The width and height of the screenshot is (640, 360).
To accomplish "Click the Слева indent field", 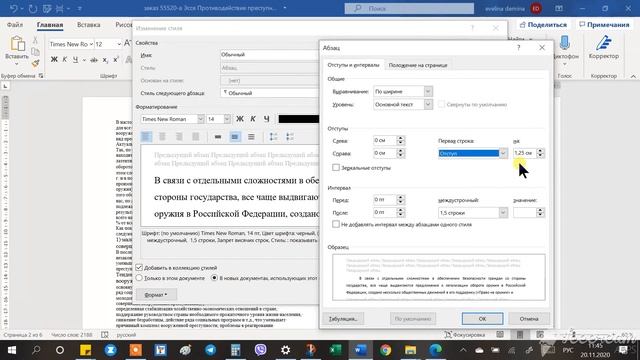I will click(x=385, y=140).
